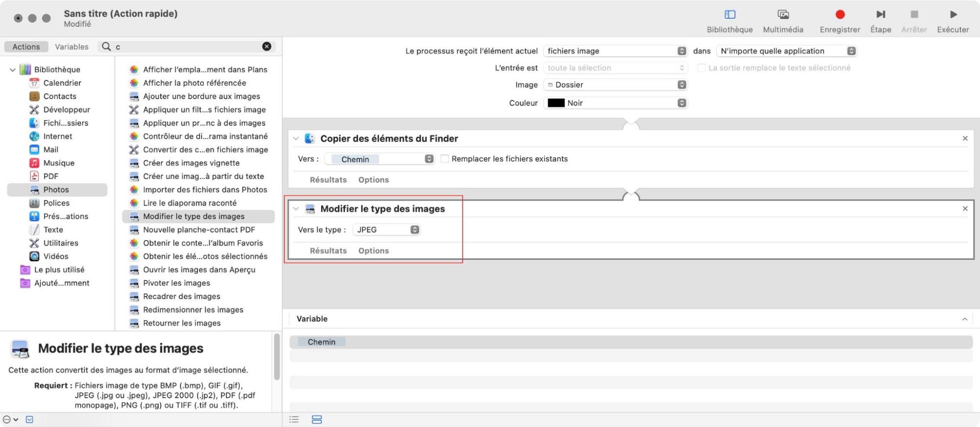980x427 pixels.
Task: Click the description panel scrollbar
Action: point(277,357)
